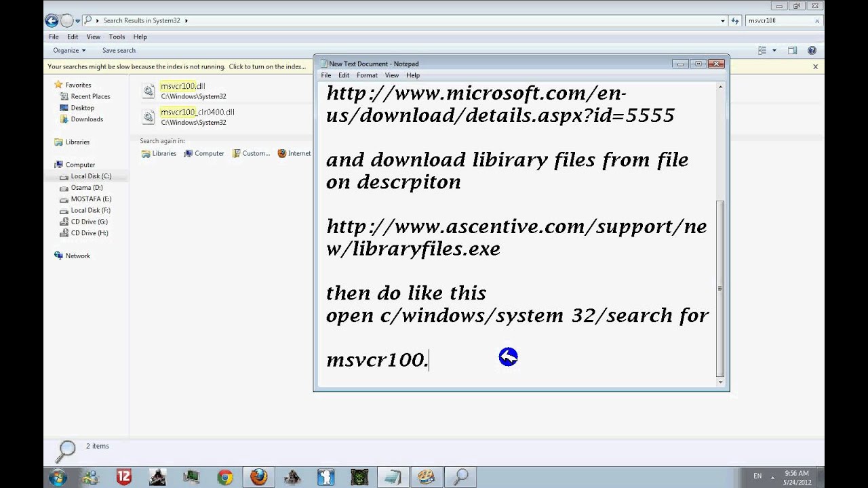Open the Help menu in Explorer

[x=140, y=37]
